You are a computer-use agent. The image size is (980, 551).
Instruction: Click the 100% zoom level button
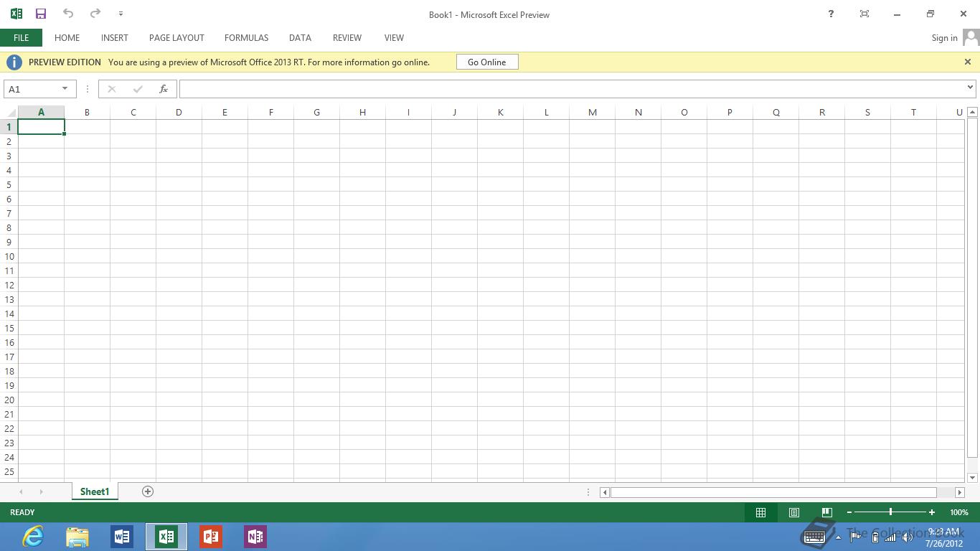click(x=959, y=512)
